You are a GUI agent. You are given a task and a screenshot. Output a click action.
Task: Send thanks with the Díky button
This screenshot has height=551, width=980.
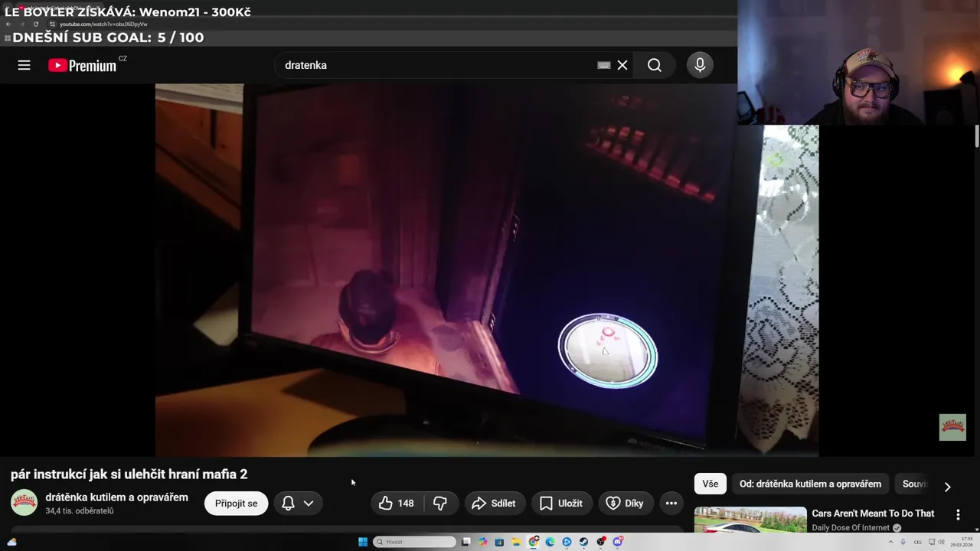pos(625,503)
